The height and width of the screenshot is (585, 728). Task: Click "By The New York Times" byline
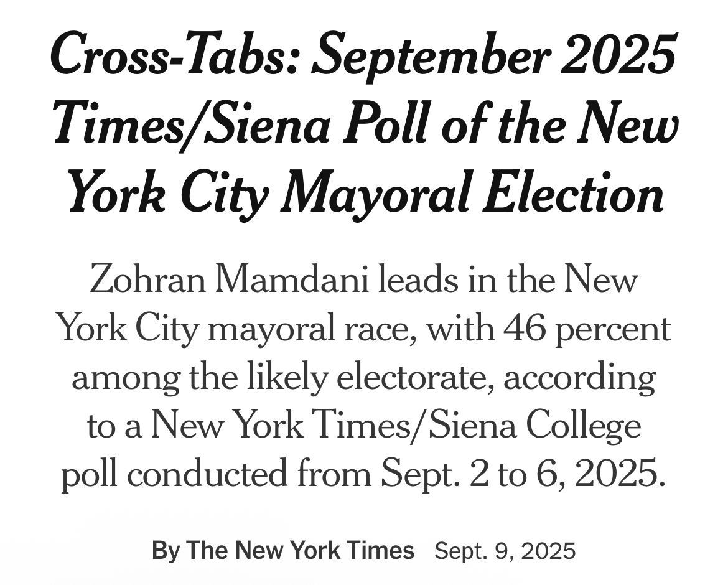pyautogui.click(x=282, y=551)
